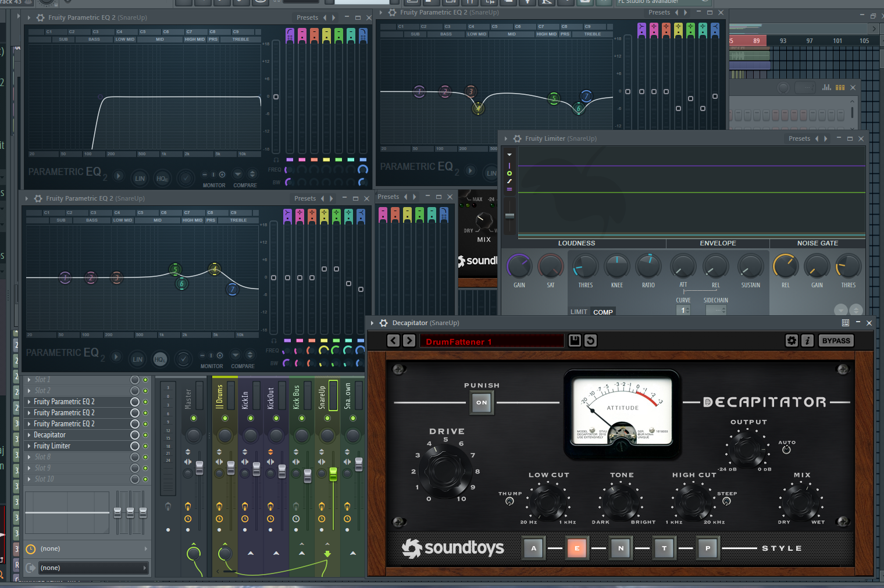Open Presets menu in lower-left Parametric EQ
The image size is (884, 588).
pos(305,198)
